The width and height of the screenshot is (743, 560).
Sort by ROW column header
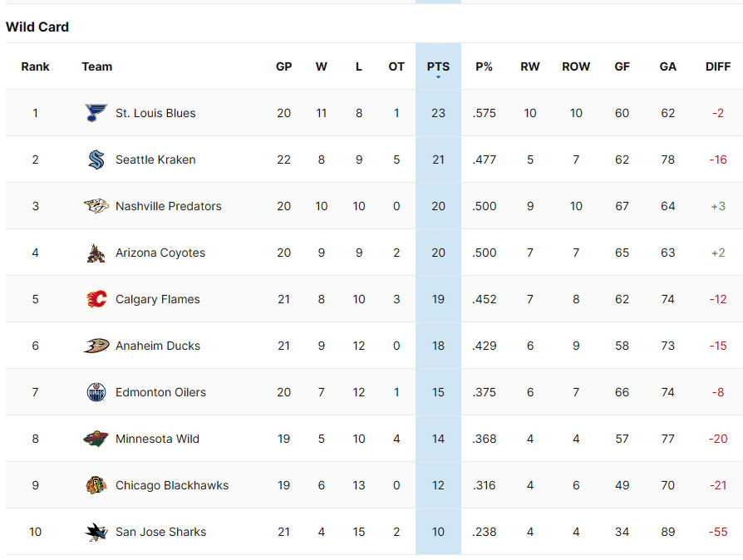pos(576,66)
